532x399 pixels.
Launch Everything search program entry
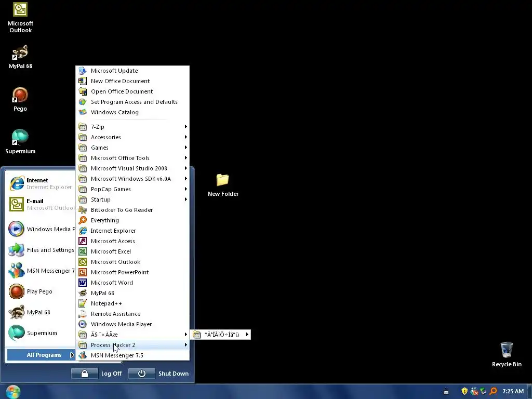132,220
